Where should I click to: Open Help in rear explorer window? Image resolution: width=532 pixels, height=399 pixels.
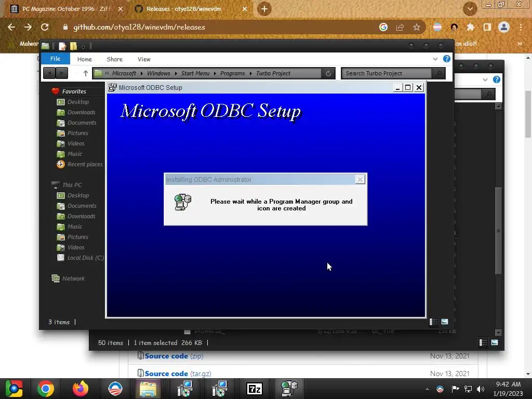(497, 79)
